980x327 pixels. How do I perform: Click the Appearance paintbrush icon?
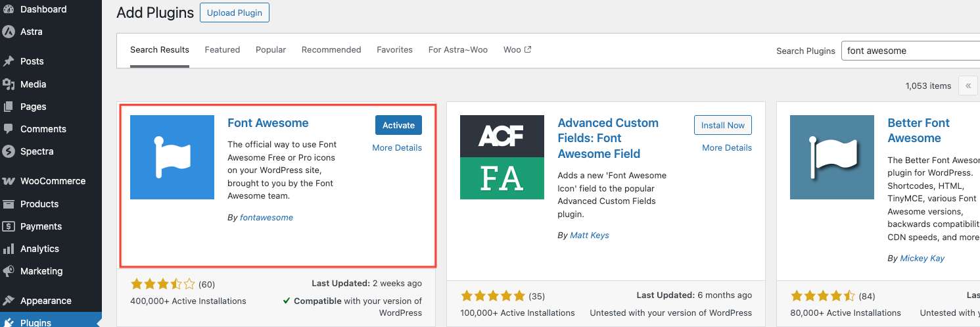click(x=9, y=301)
